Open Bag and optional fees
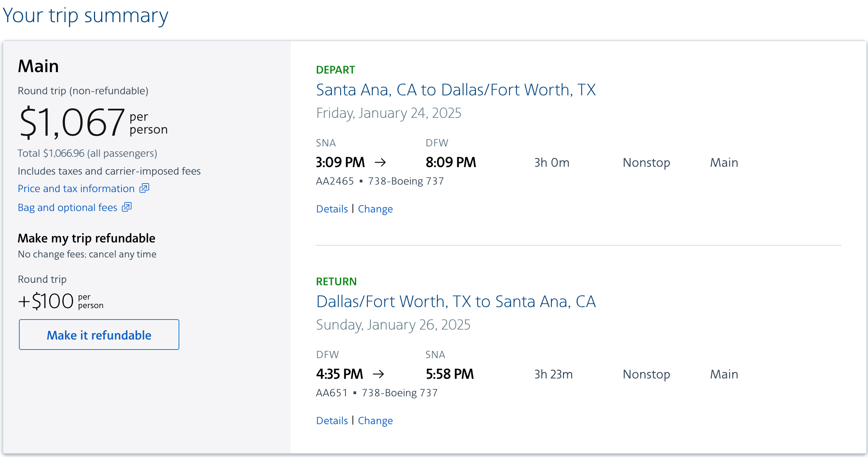 (x=67, y=207)
